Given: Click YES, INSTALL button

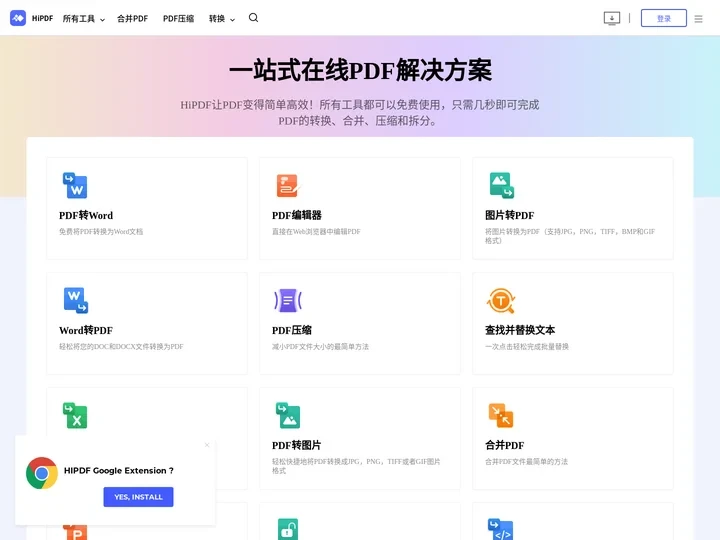Looking at the screenshot, I should [138, 497].
